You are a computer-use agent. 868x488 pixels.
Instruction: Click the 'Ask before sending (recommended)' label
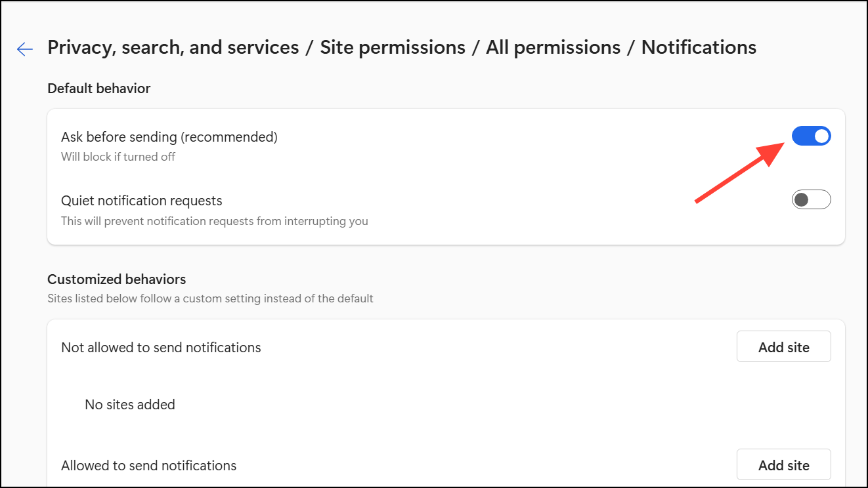[169, 137]
